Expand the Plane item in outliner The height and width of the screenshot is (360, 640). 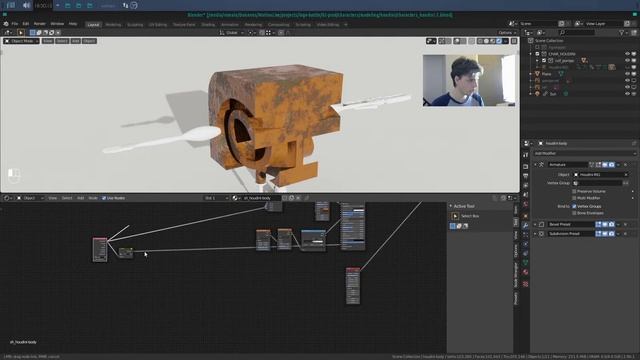(x=531, y=74)
